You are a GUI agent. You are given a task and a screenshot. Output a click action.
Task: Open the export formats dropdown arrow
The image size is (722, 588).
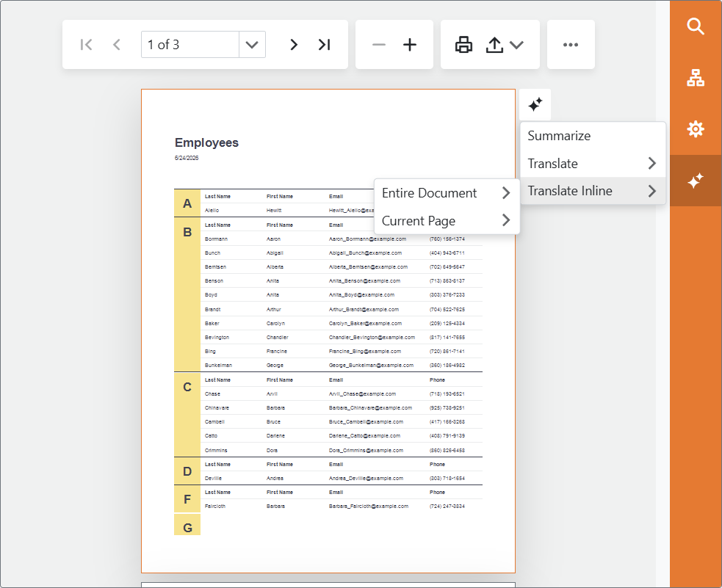pos(516,45)
